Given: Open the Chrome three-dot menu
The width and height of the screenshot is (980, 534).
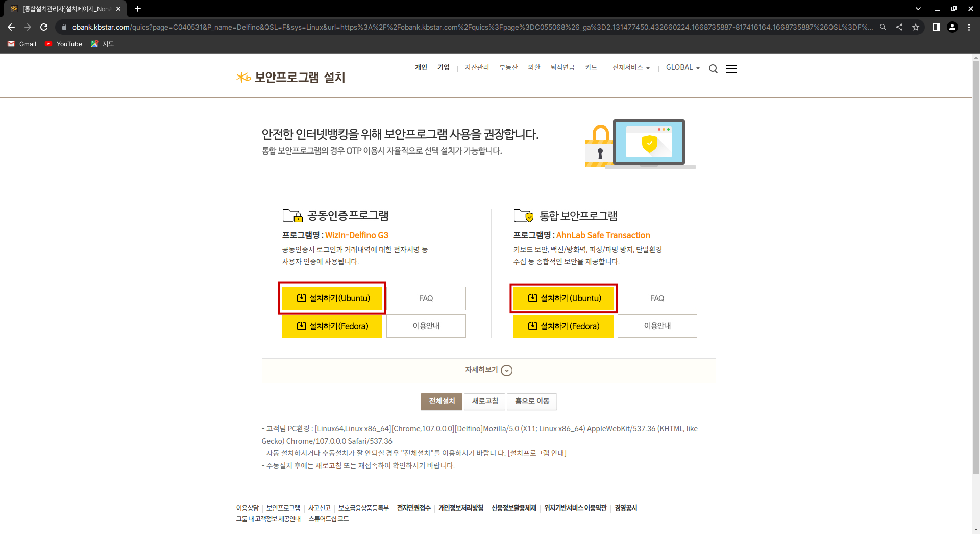Looking at the screenshot, I should click(969, 27).
